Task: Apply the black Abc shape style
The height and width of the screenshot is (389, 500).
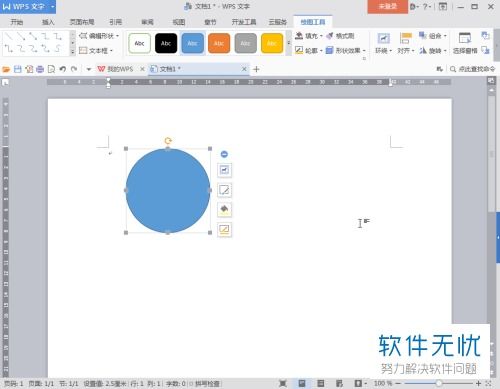Action: point(166,43)
